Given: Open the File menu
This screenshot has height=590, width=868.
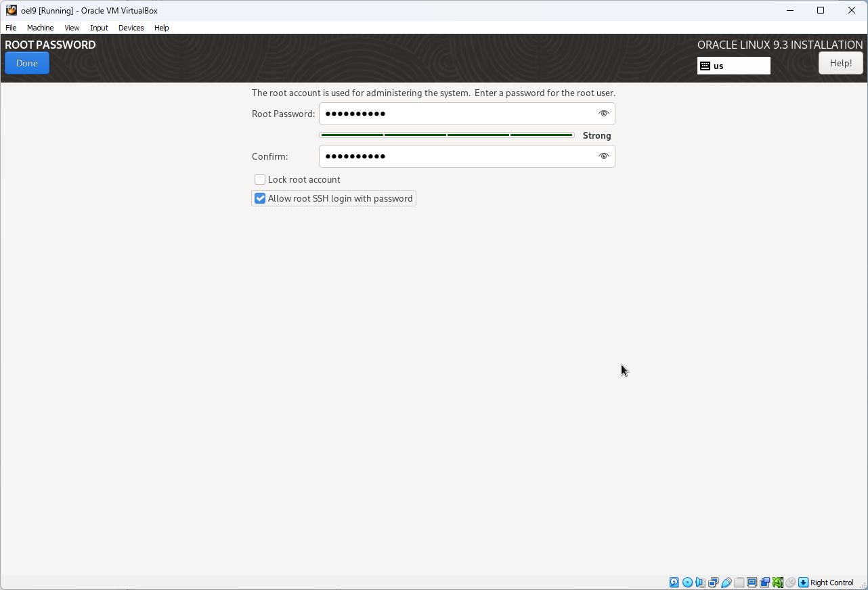Looking at the screenshot, I should [x=11, y=28].
